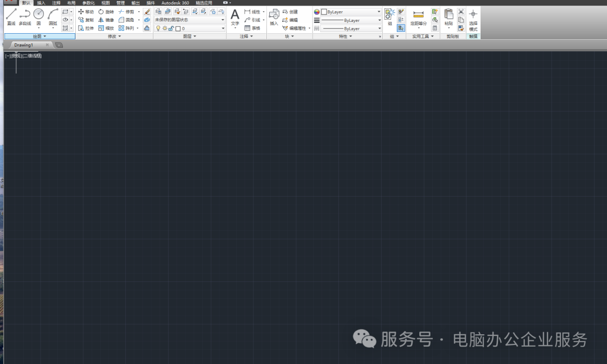The height and width of the screenshot is (364, 607).
Task: Toggle the layer freeze sun icon
Action: pos(165,28)
